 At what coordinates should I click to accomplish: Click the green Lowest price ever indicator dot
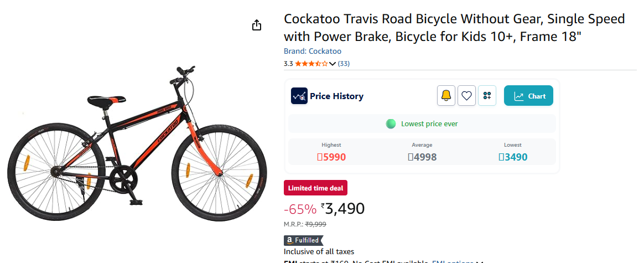click(x=391, y=123)
